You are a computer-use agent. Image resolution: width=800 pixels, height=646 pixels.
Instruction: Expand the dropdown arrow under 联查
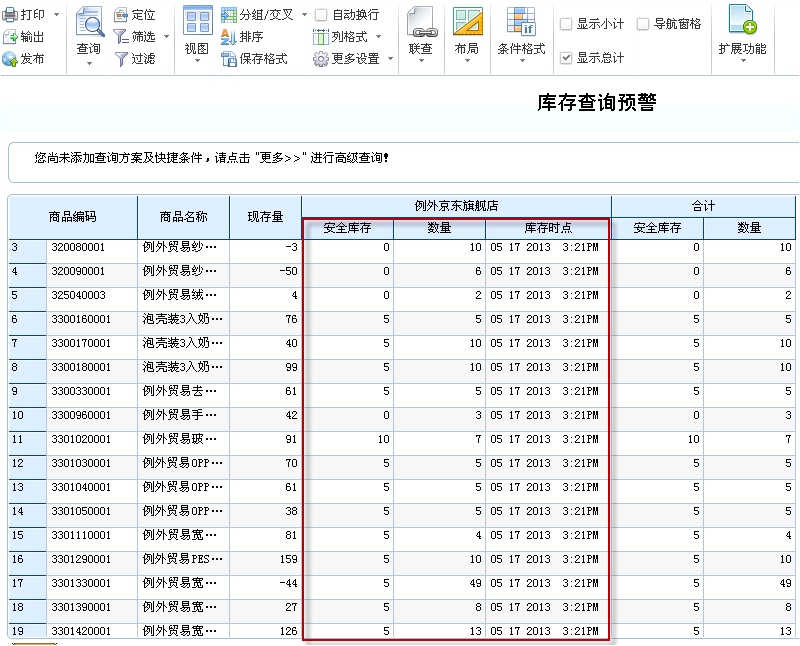[421, 61]
